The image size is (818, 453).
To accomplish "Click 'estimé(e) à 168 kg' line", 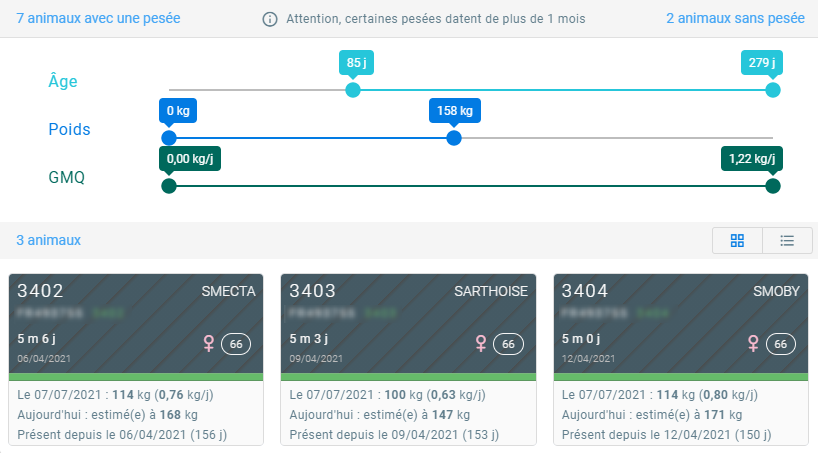I will pyautogui.click(x=107, y=415).
